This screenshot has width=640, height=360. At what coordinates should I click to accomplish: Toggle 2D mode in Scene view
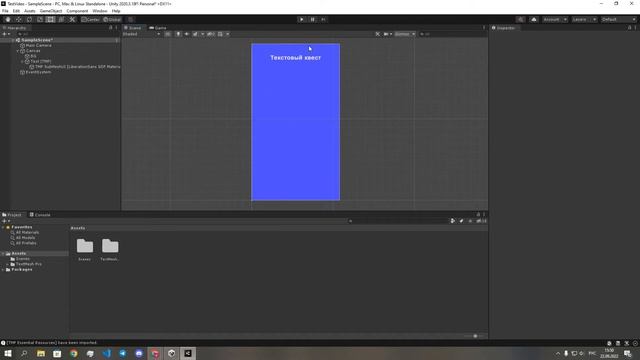pyautogui.click(x=168, y=34)
